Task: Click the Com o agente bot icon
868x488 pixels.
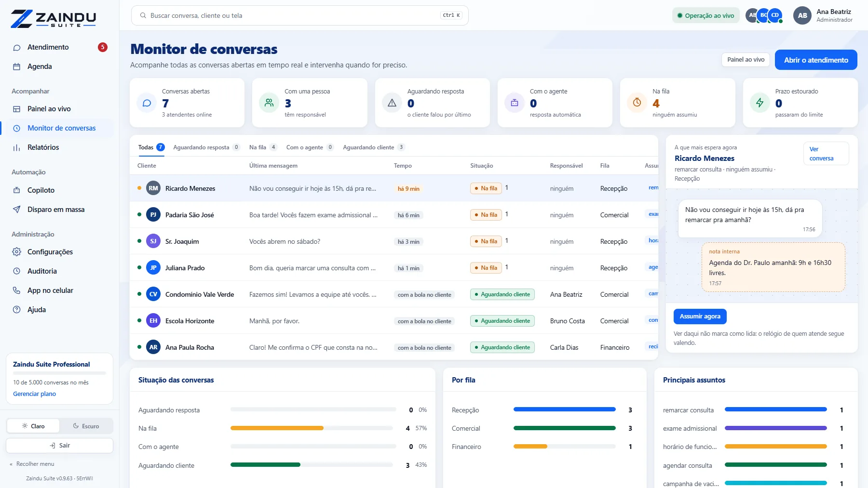Action: tap(515, 103)
